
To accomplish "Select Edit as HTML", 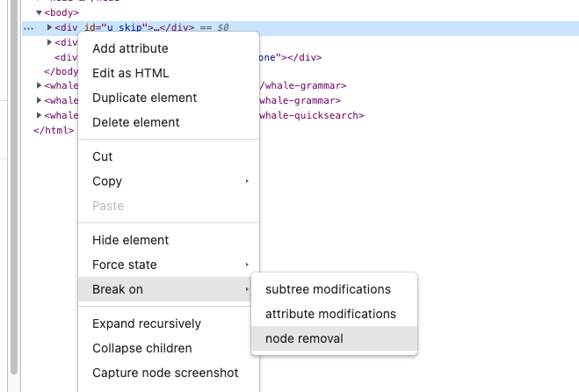I will [130, 73].
